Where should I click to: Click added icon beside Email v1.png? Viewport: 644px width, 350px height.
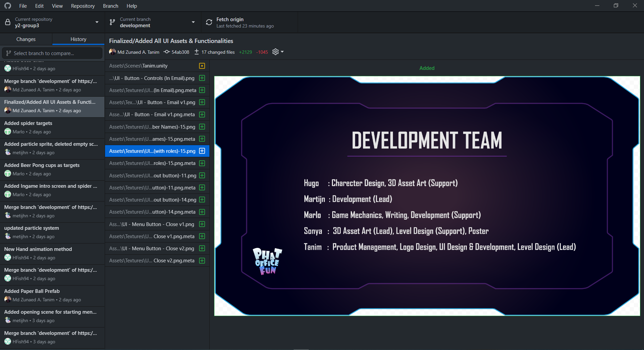coord(202,102)
